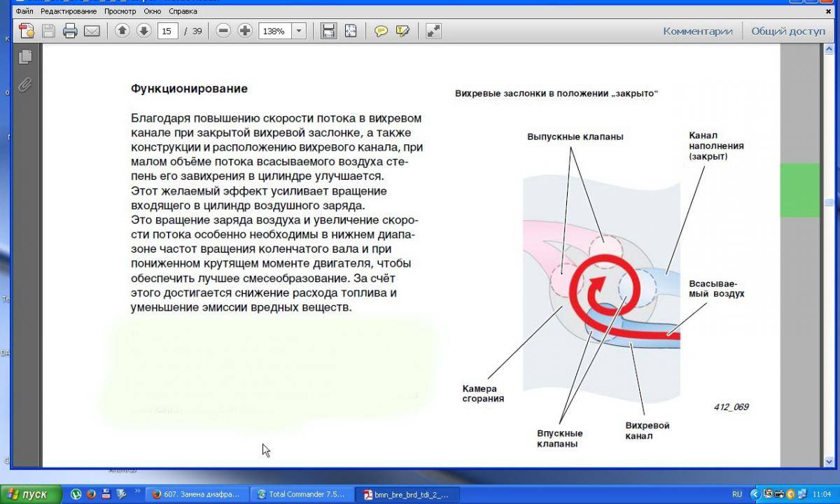The height and width of the screenshot is (504, 840).
Task: Toggle scrolling page-width view mode
Action: (x=328, y=31)
